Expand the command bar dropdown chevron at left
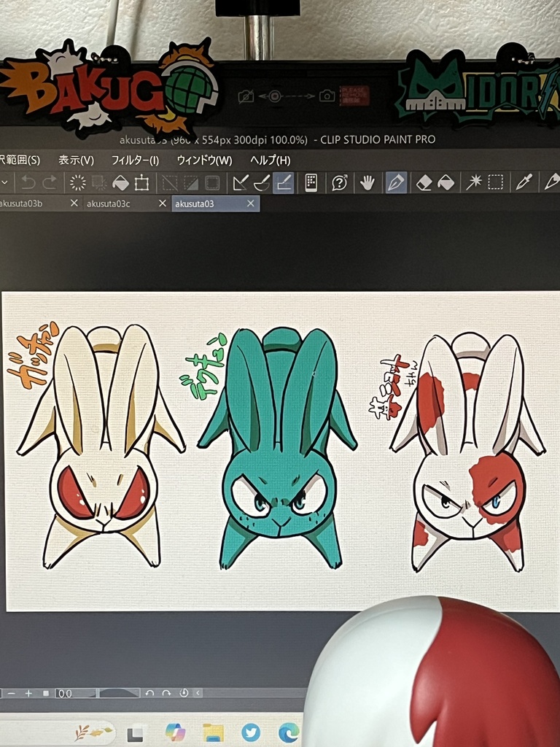The width and height of the screenshot is (560, 747). tap(5, 182)
